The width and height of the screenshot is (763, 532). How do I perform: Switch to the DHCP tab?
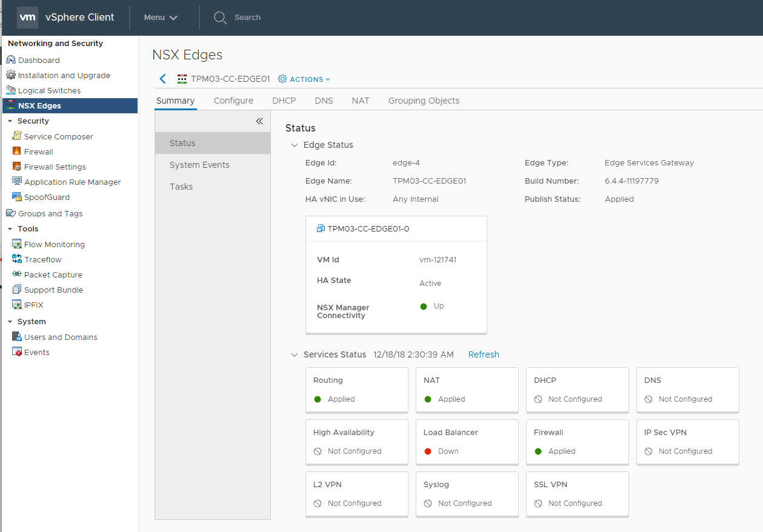point(284,101)
